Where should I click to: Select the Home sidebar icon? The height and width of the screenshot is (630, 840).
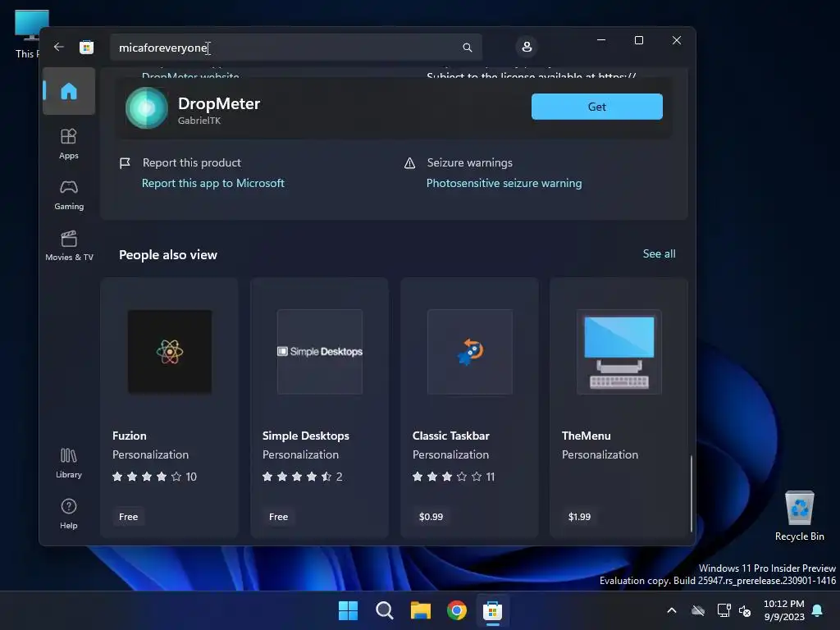(69, 91)
